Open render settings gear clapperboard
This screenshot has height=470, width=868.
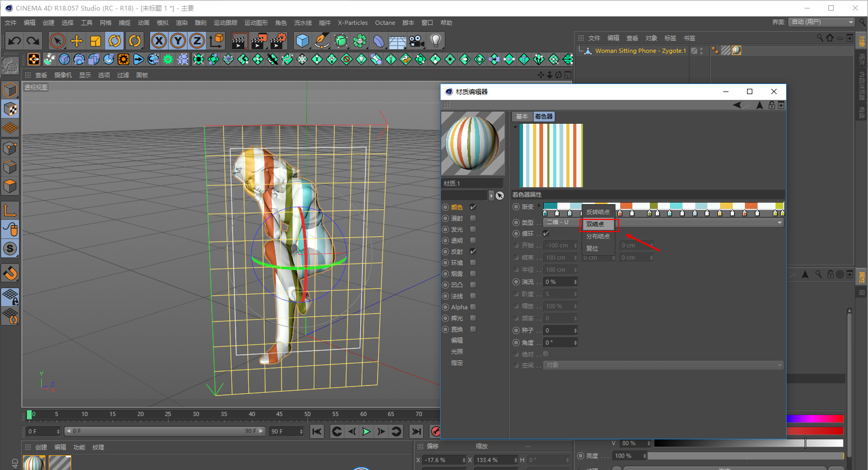[x=278, y=41]
